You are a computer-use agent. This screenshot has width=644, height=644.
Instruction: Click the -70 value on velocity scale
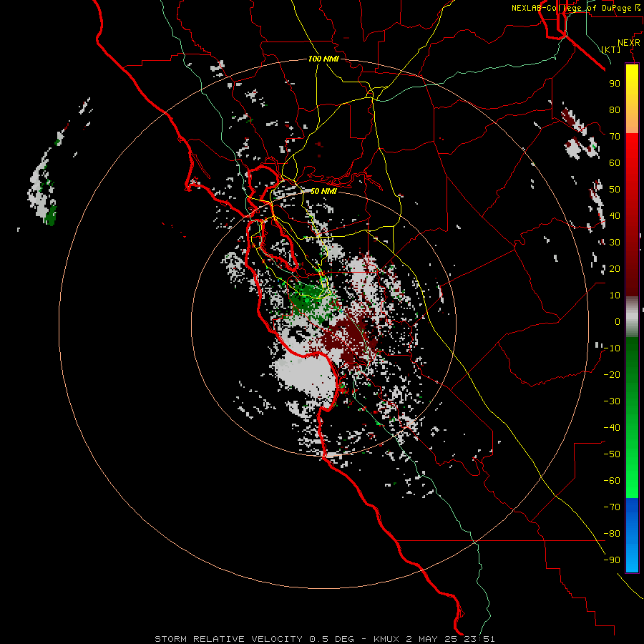tap(612, 507)
